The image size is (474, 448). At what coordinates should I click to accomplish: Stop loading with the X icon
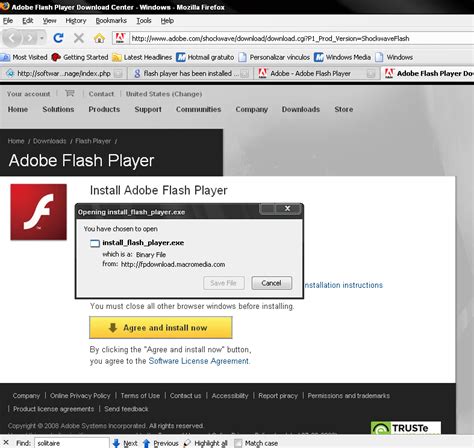click(79, 38)
